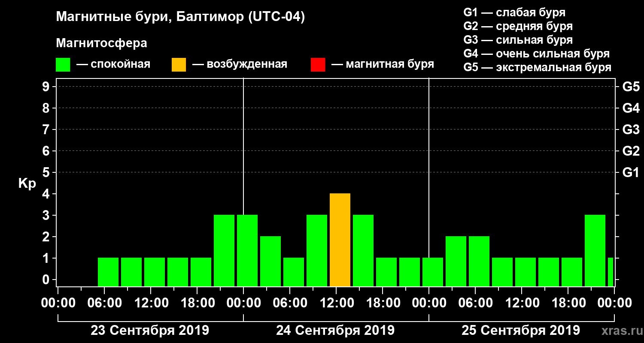Click the 'G5' label on right axis
The width and height of the screenshot is (644, 343).
[631, 87]
